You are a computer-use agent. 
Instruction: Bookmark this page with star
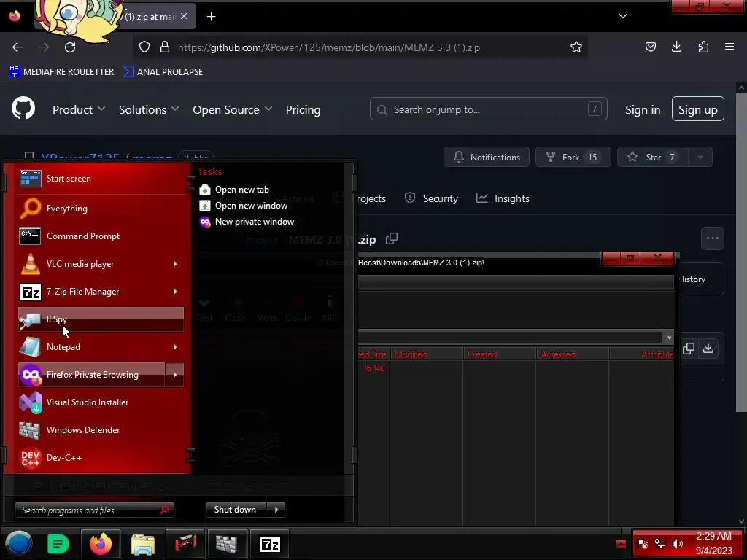point(576,47)
